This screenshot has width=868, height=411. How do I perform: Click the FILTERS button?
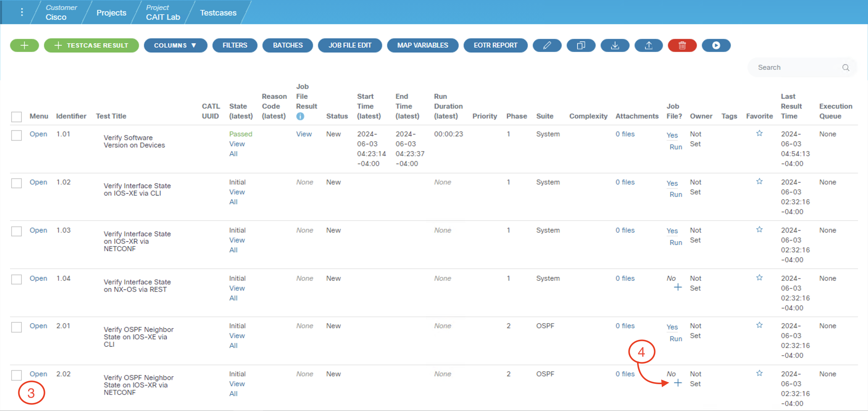click(235, 45)
